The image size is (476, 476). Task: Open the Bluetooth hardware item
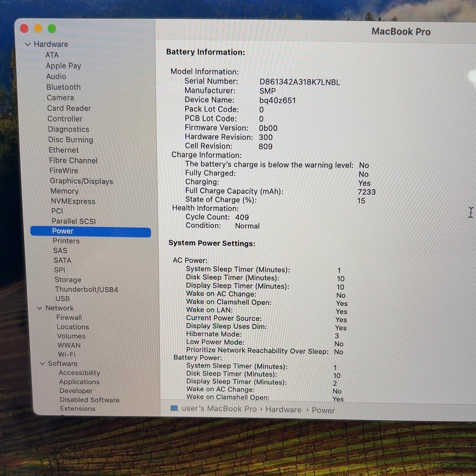(x=63, y=87)
